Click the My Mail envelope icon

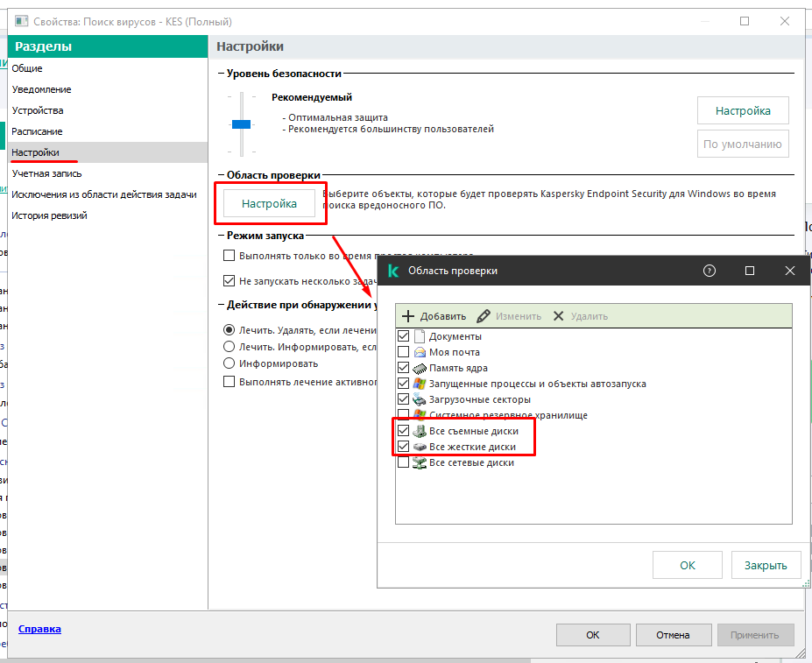coord(420,352)
